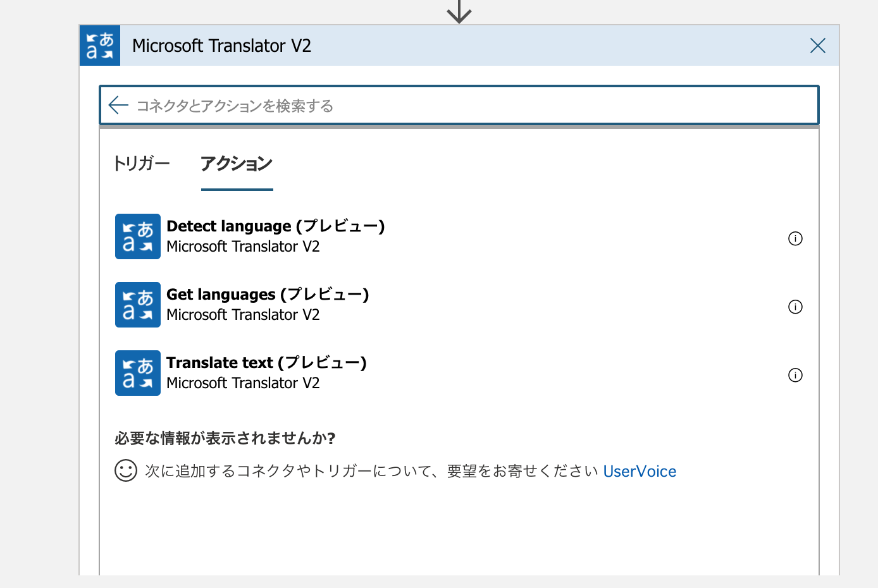Click the Microsoft Translator V2 title text
The width and height of the screenshot is (878, 588).
[221, 46]
